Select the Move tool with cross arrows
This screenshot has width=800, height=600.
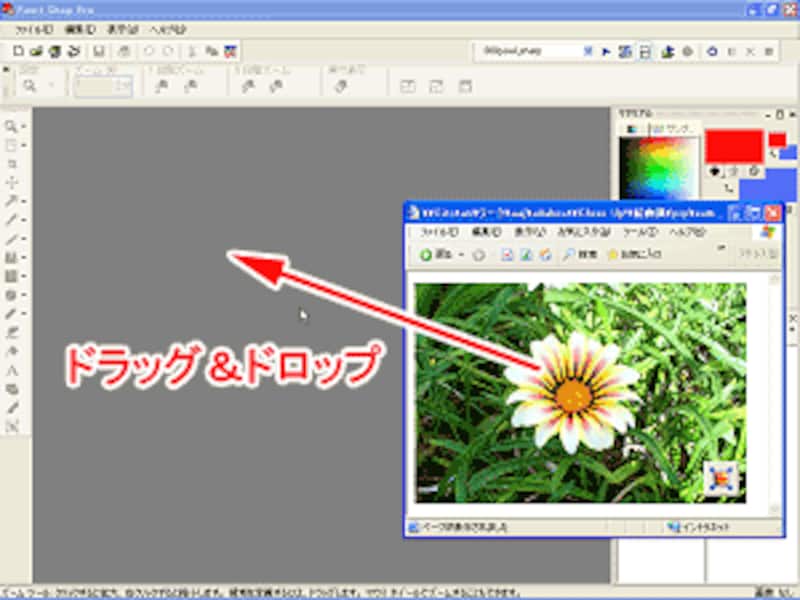pyautogui.click(x=11, y=182)
